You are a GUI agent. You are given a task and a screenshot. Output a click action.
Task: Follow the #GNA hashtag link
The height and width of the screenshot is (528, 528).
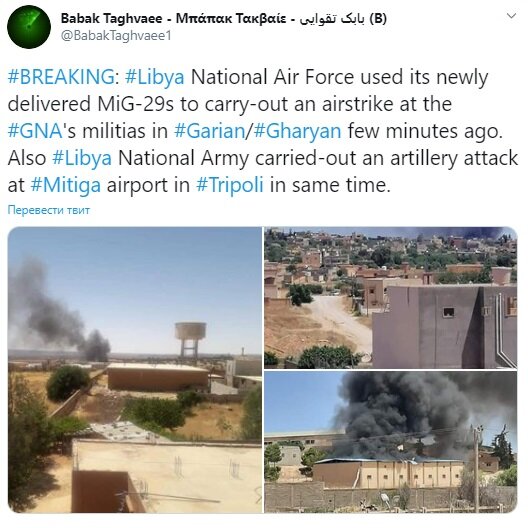coord(35,131)
